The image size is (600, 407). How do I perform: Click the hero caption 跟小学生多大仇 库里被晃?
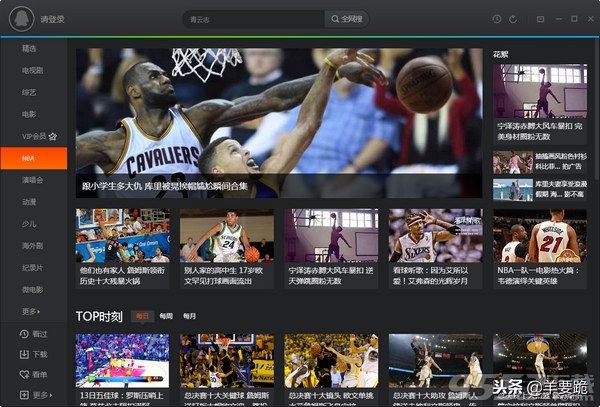click(165, 186)
